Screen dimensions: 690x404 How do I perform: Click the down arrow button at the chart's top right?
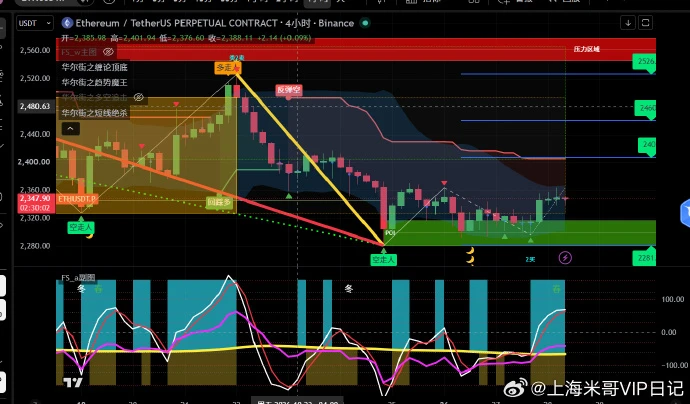pyautogui.click(x=628, y=23)
